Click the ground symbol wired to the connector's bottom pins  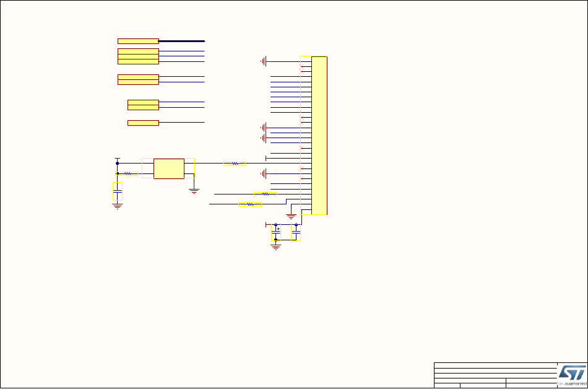click(x=291, y=216)
